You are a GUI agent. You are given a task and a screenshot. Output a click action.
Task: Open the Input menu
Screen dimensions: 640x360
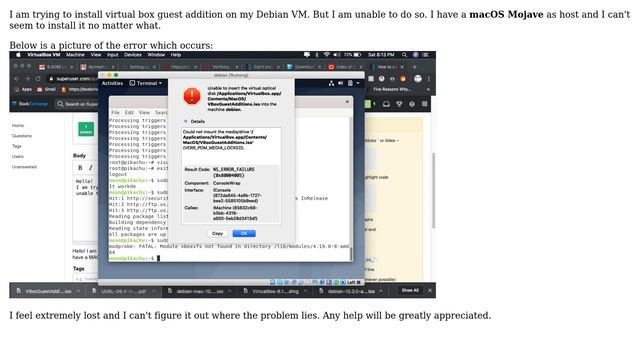pos(113,55)
